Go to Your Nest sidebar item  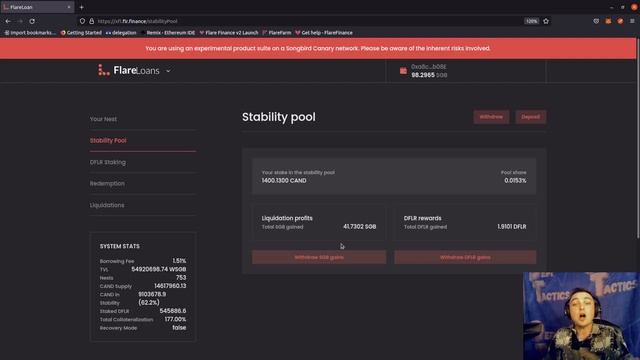[x=103, y=119]
